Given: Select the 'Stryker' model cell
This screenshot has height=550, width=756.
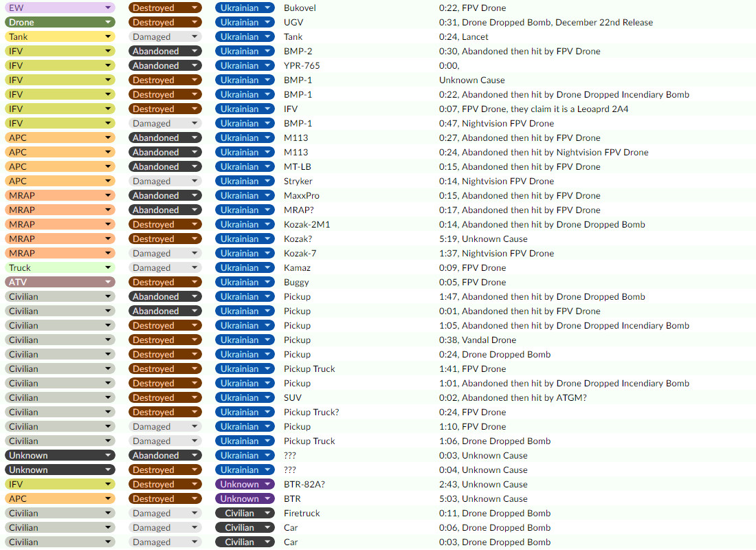Looking at the screenshot, I should point(298,181).
